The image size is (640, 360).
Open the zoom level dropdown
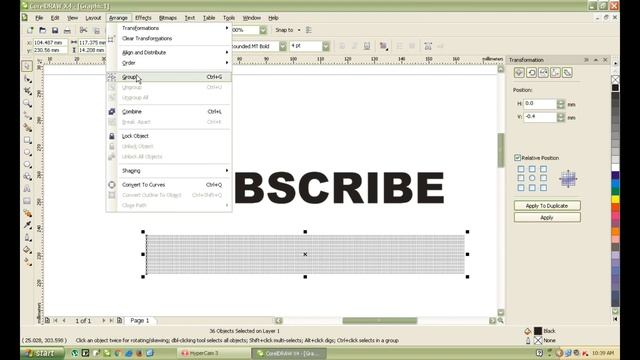click(x=263, y=30)
